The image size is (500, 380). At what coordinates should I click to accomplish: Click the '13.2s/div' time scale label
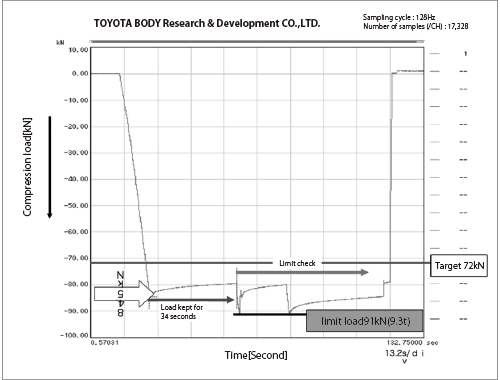click(404, 356)
